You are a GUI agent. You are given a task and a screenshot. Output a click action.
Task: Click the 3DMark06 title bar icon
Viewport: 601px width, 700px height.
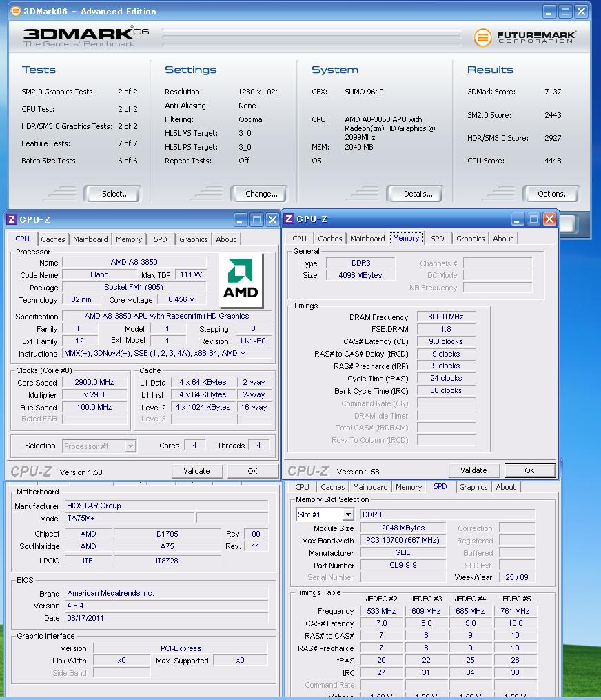(15, 11)
